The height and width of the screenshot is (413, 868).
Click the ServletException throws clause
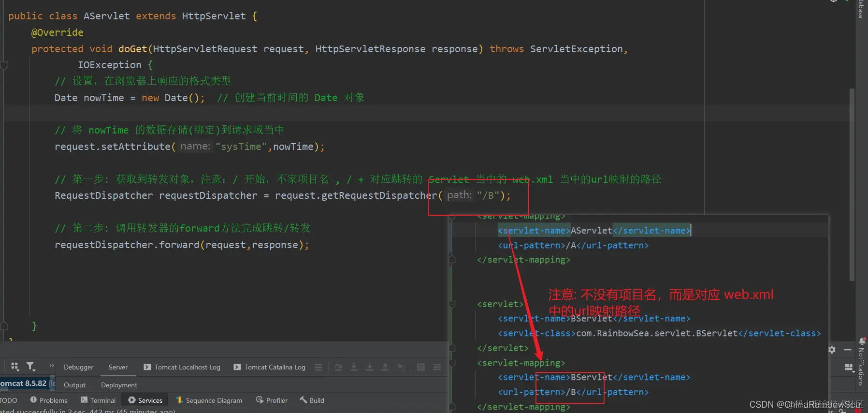pyautogui.click(x=577, y=49)
